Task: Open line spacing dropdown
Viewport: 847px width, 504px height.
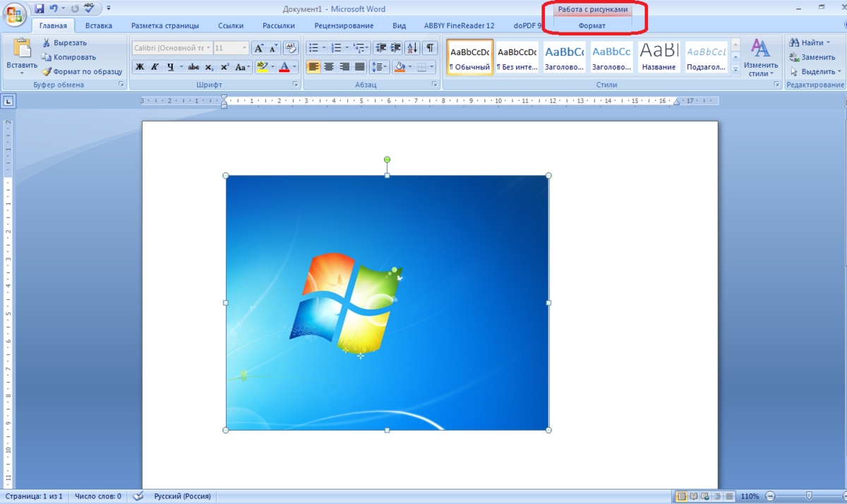Action: 380,67
